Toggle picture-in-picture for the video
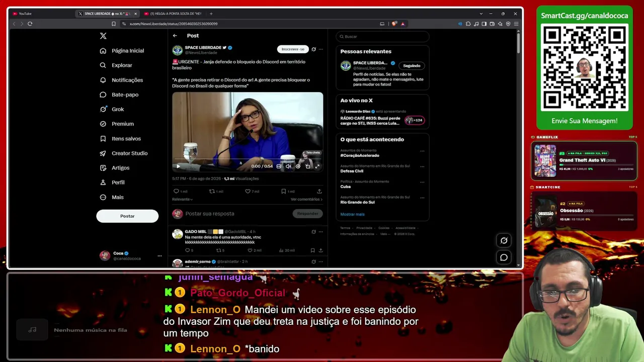This screenshot has height=362, width=644. click(307, 166)
